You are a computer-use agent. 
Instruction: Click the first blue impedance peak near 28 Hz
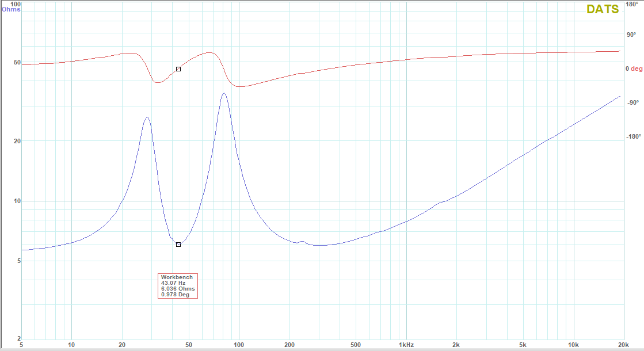pos(147,118)
